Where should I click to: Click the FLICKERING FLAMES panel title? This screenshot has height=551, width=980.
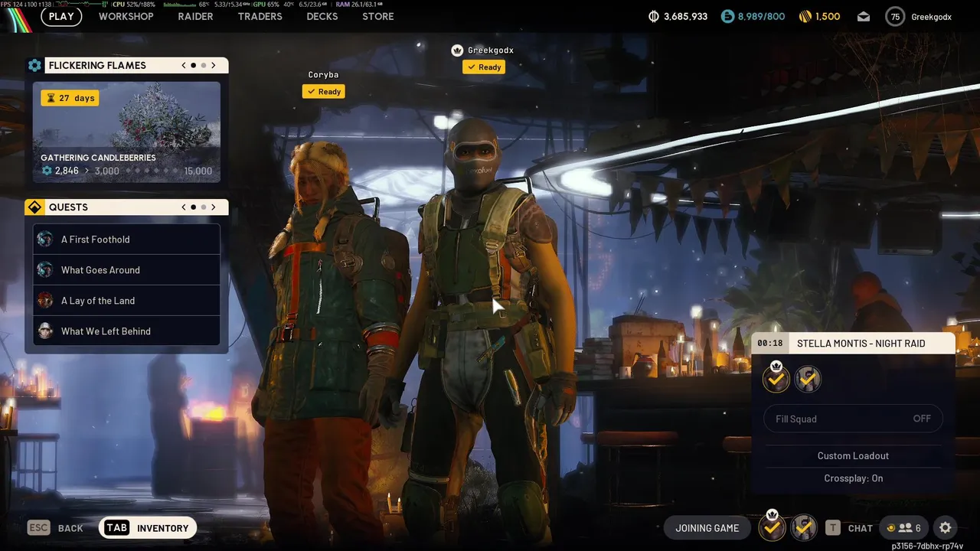pos(97,66)
